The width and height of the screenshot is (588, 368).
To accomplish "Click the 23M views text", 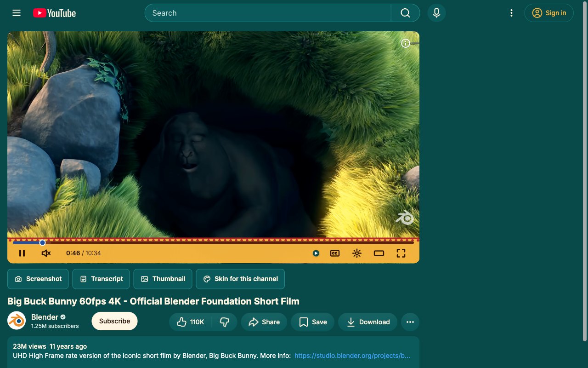I will pos(29,346).
